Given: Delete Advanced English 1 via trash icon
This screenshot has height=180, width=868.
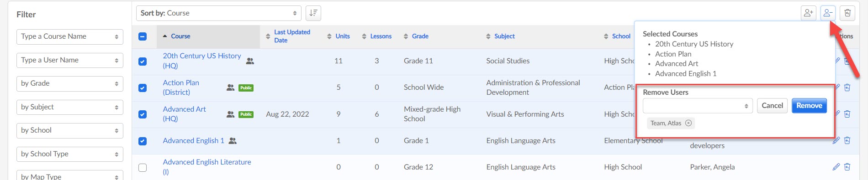Looking at the screenshot, I should [x=847, y=140].
